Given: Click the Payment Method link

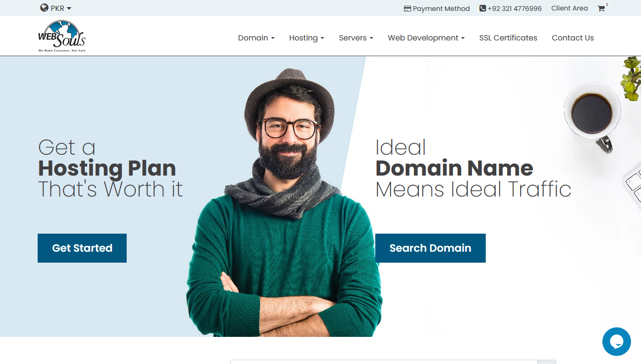Looking at the screenshot, I should click(x=441, y=9).
